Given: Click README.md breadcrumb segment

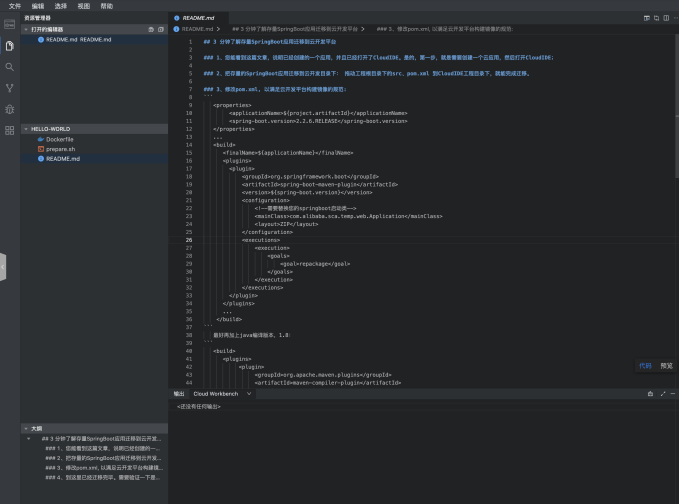Looking at the screenshot, I should click(x=197, y=29).
